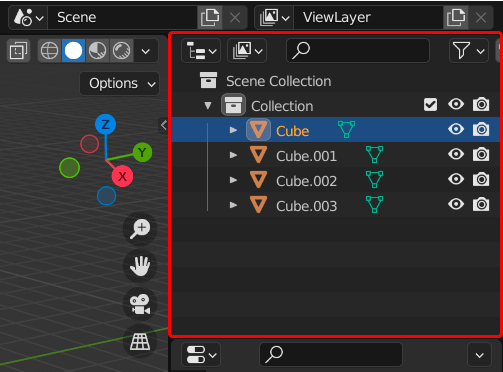This screenshot has width=503, height=372.
Task: Open the outliner filter dropdown
Action: click(469, 51)
